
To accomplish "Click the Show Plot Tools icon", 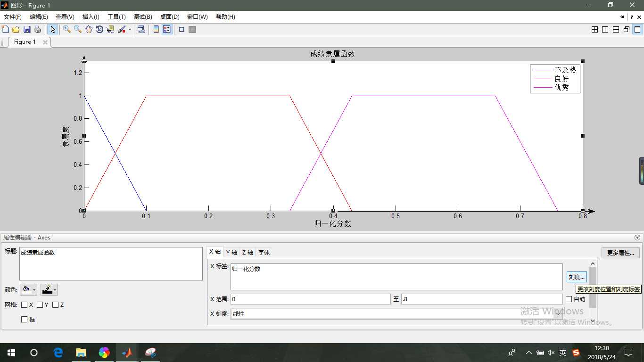I will click(192, 29).
